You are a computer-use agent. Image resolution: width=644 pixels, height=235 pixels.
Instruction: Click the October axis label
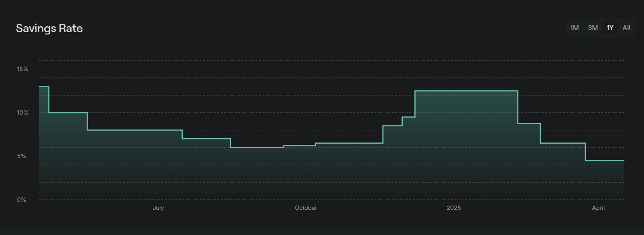tap(306, 208)
